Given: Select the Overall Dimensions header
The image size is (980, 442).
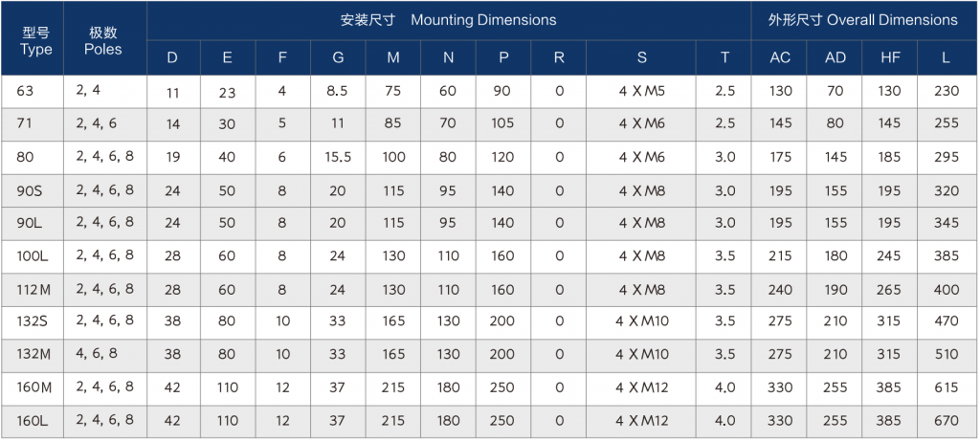Looking at the screenshot, I should pos(864,20).
